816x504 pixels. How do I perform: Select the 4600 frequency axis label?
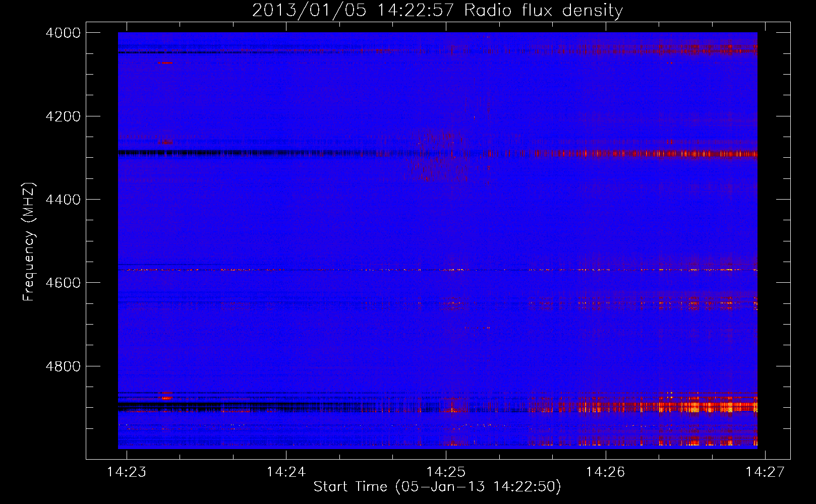(63, 283)
